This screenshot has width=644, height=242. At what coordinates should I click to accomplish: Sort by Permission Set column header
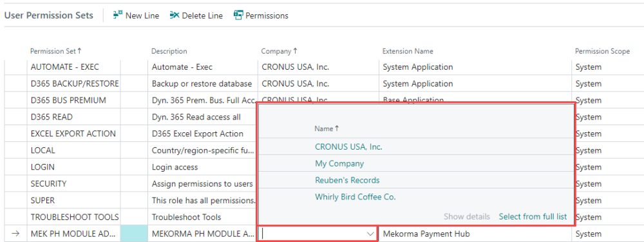pos(56,51)
